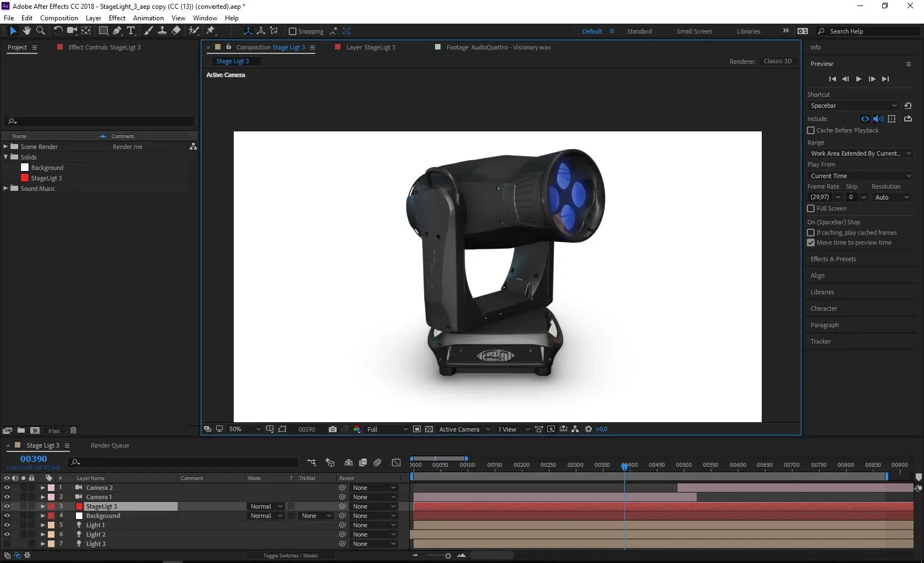924x563 pixels.
Task: Hide the StageLigt 3 layer
Action: 7,506
